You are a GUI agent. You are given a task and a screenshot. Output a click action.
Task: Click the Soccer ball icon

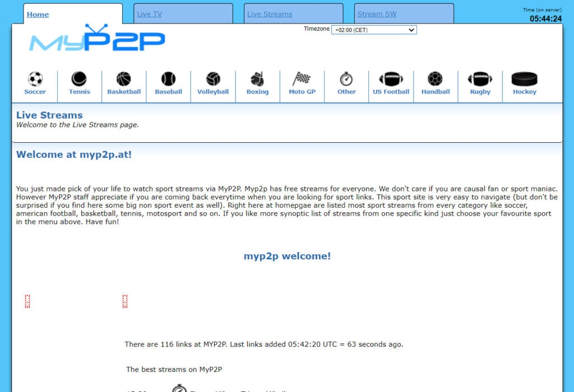tap(35, 79)
